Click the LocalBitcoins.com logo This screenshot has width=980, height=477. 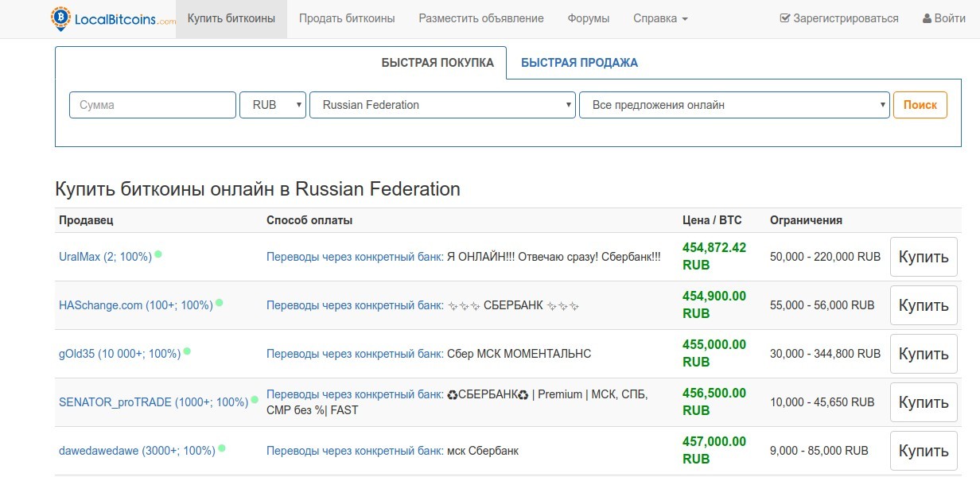(113, 18)
